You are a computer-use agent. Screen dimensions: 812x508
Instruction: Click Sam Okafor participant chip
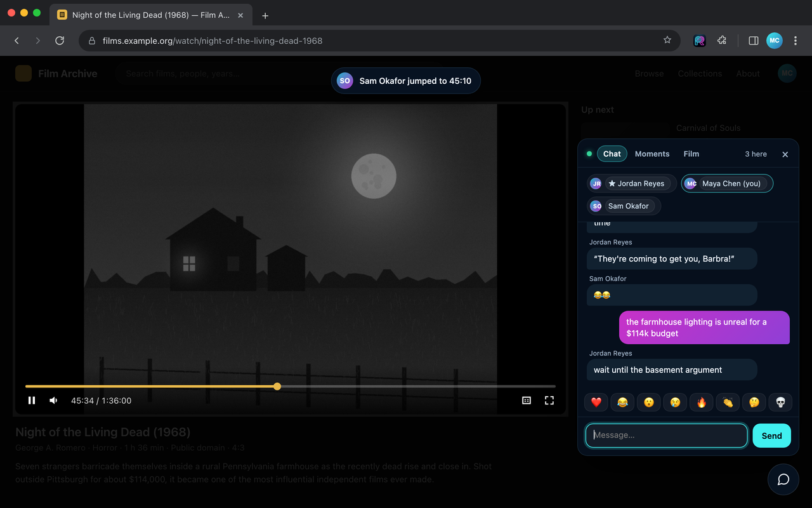pyautogui.click(x=624, y=206)
